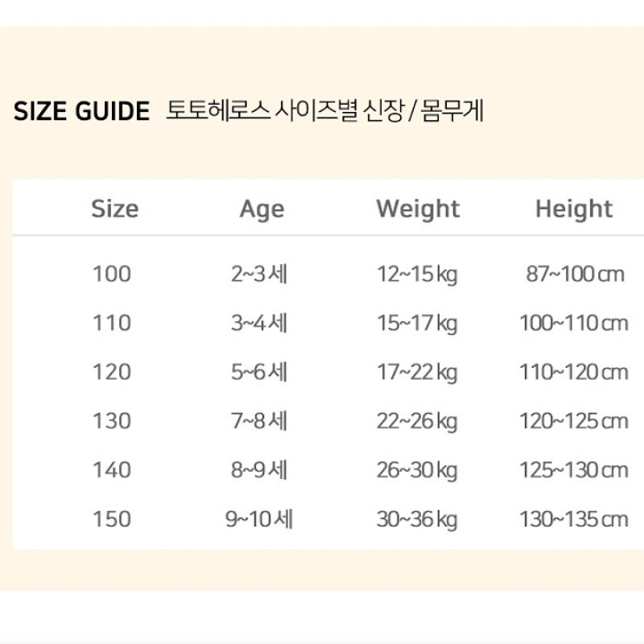Image resolution: width=644 pixels, height=644 pixels.
Task: Click size 150 in the table
Action: point(112,519)
